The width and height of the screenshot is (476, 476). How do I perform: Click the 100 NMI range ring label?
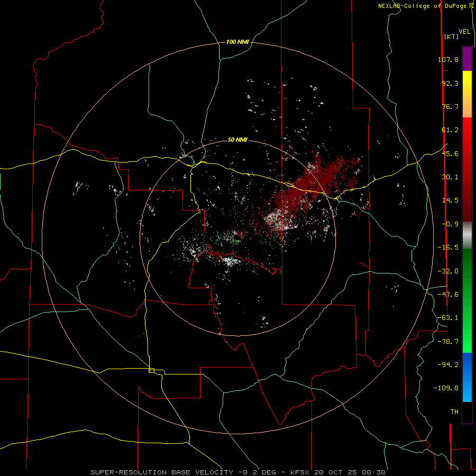click(237, 42)
